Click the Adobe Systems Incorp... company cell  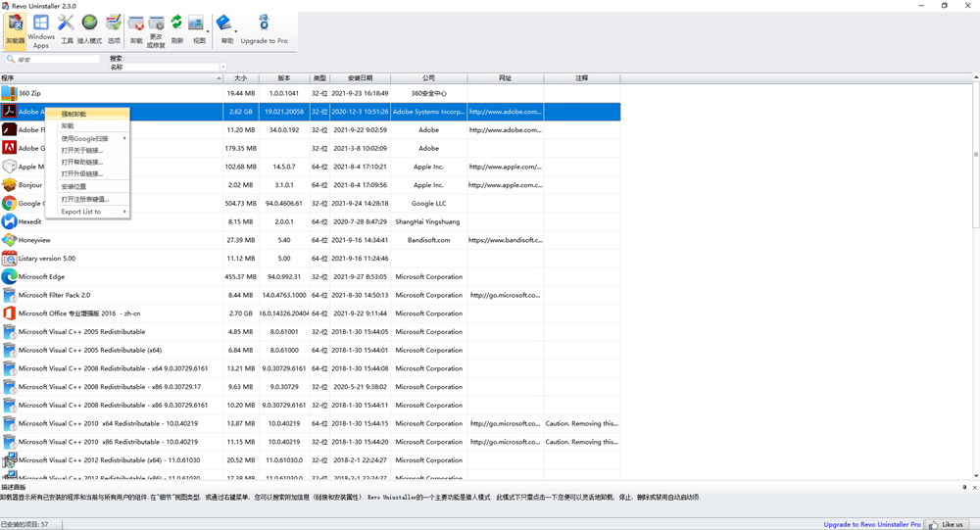point(428,112)
